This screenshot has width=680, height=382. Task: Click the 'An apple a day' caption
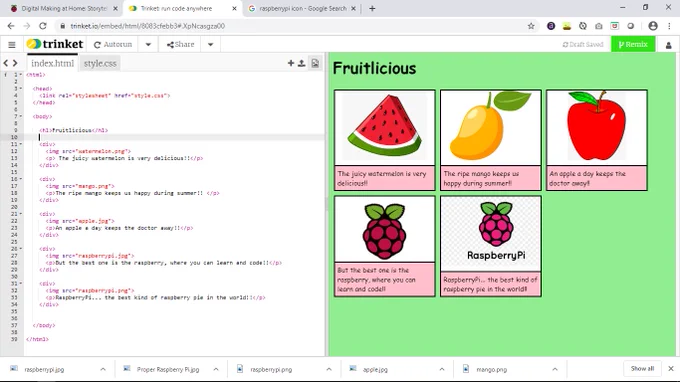(x=587, y=178)
